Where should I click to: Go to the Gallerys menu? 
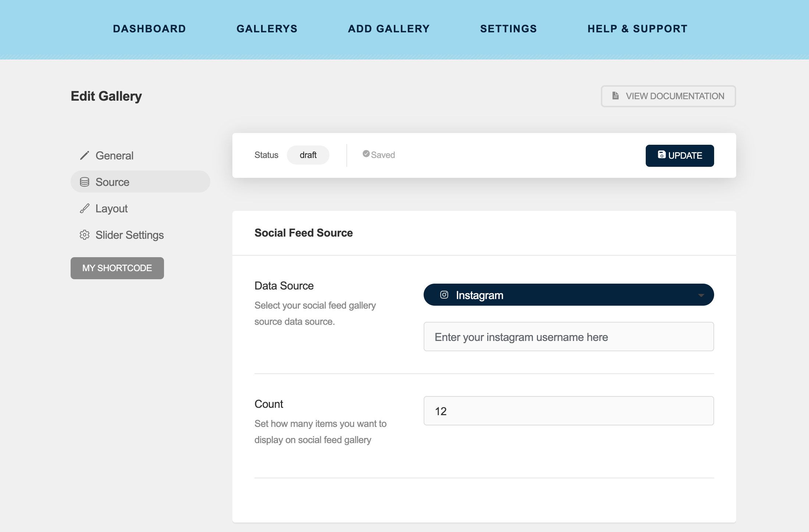267,29
